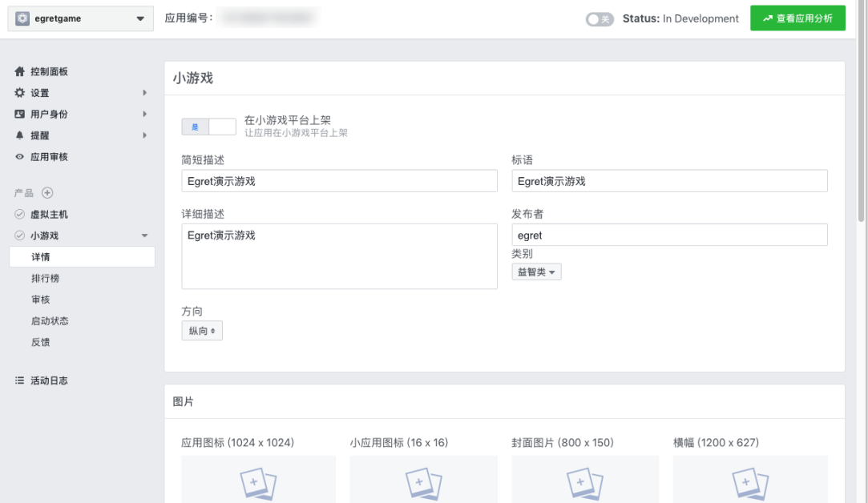Toggle the check circle beside 小游戏
868x503 pixels.
pos(19,235)
